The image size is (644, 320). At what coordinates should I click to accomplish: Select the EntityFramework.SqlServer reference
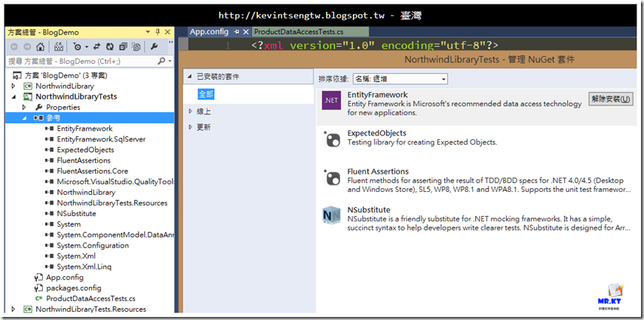(x=101, y=139)
